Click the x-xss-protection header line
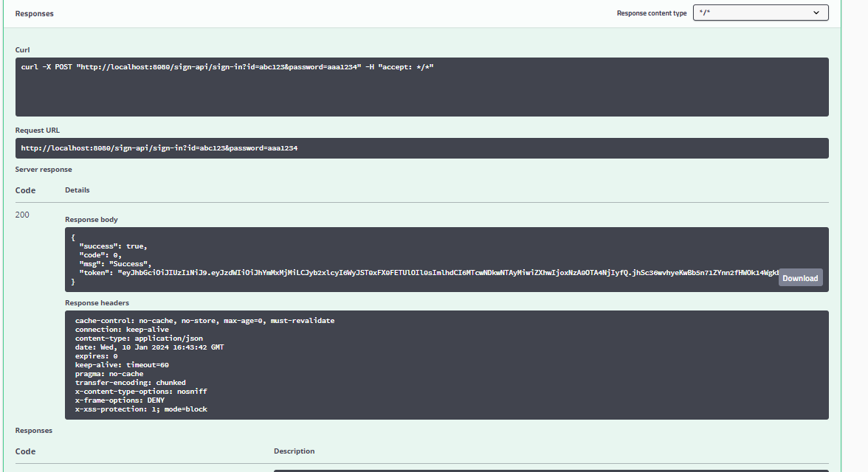Viewport: 868px width, 472px height. 141,409
